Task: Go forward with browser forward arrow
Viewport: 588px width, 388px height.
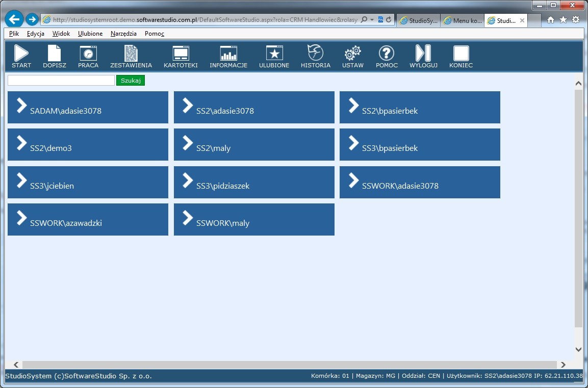Action: tap(32, 19)
